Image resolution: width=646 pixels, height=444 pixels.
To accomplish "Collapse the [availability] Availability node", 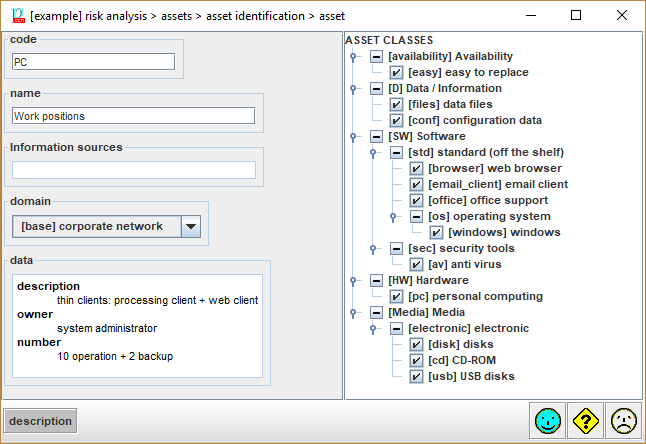I will tap(376, 56).
